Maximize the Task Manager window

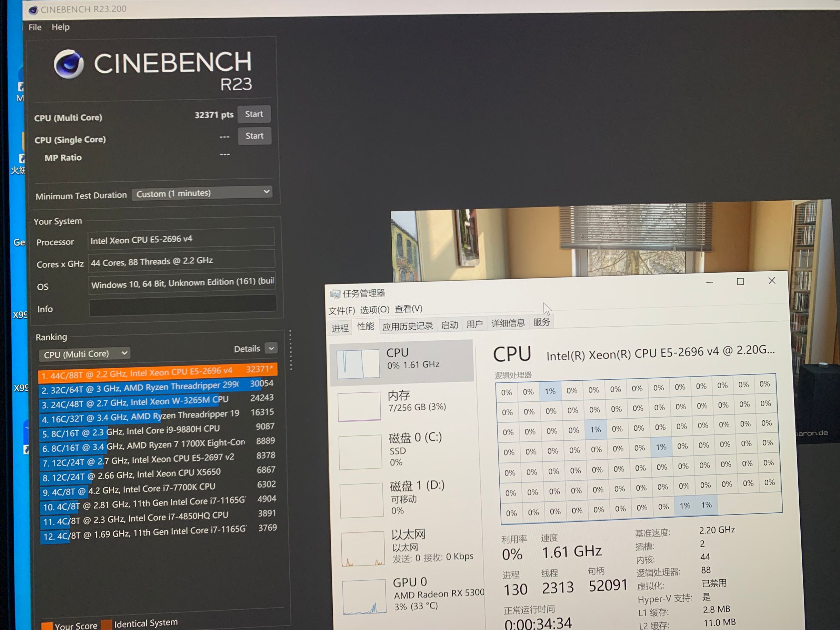click(740, 281)
